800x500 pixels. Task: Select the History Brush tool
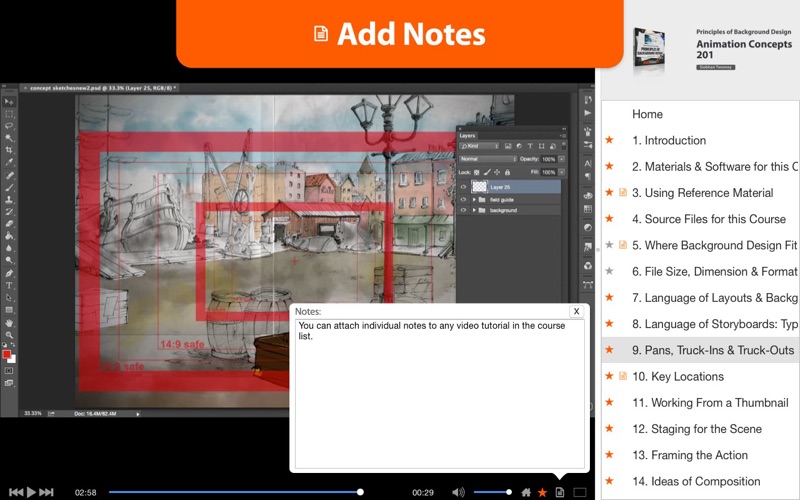coord(9,212)
